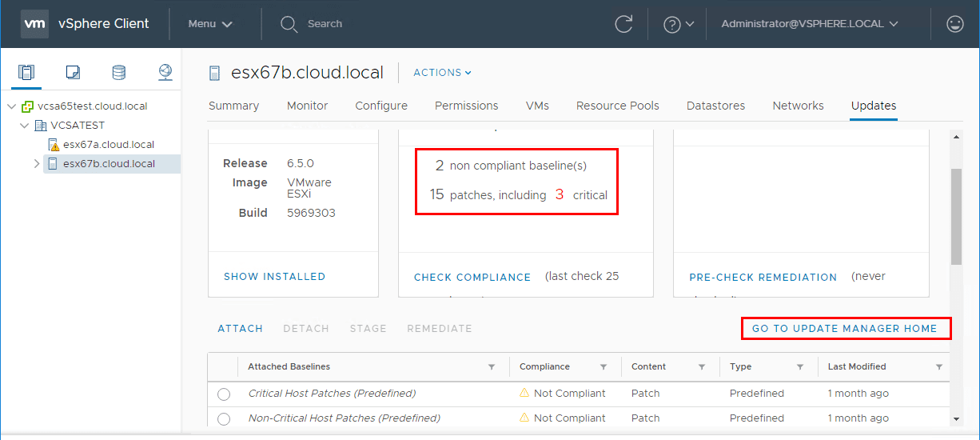
Task: Open the Storage inventory view
Action: click(x=119, y=73)
